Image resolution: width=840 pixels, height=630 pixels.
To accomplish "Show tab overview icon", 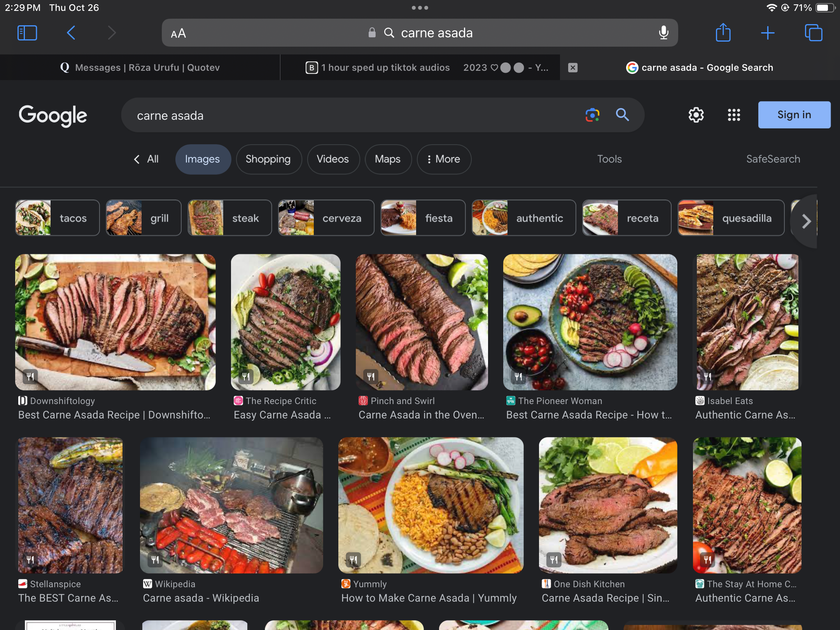I will tap(813, 33).
